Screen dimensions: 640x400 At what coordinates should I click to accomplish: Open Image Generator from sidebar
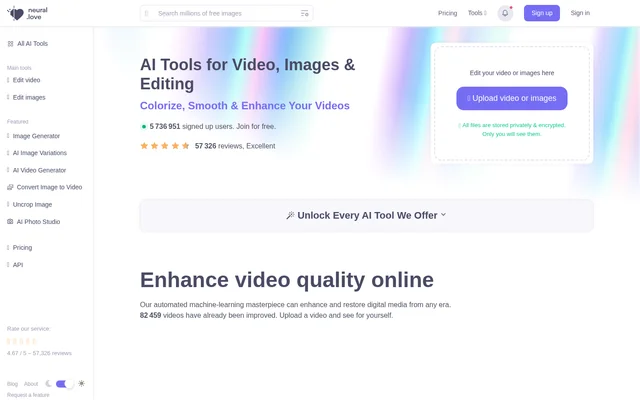click(x=33, y=136)
